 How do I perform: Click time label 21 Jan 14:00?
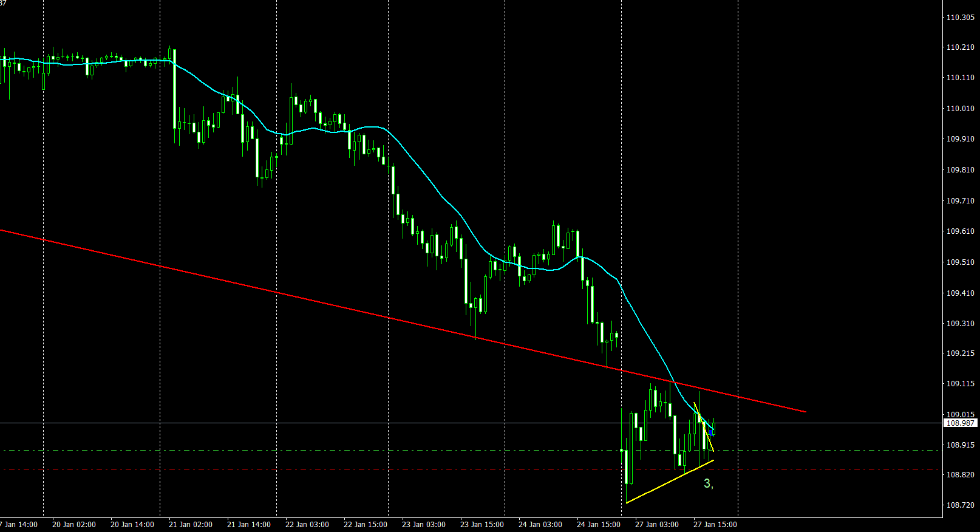tap(249, 525)
